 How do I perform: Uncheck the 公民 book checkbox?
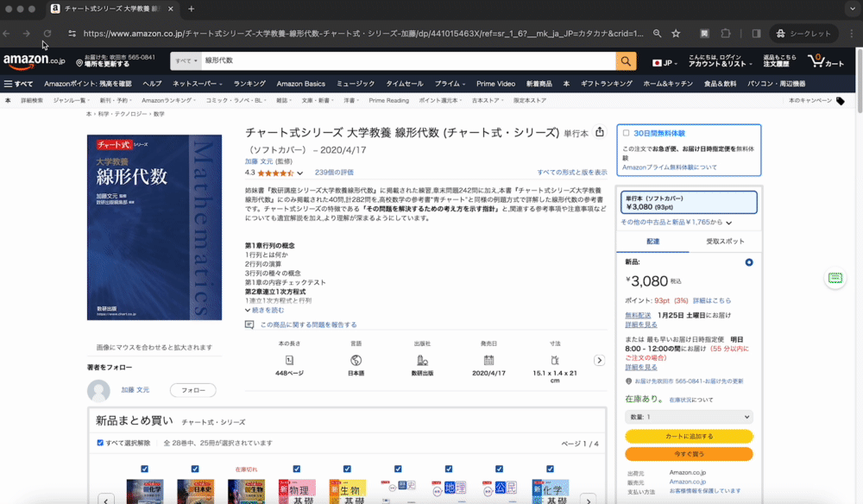499,469
